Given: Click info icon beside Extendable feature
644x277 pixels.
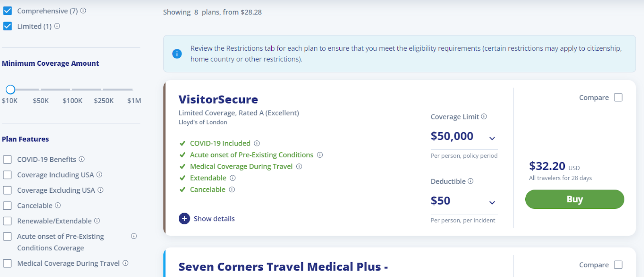Looking at the screenshot, I should [x=233, y=178].
